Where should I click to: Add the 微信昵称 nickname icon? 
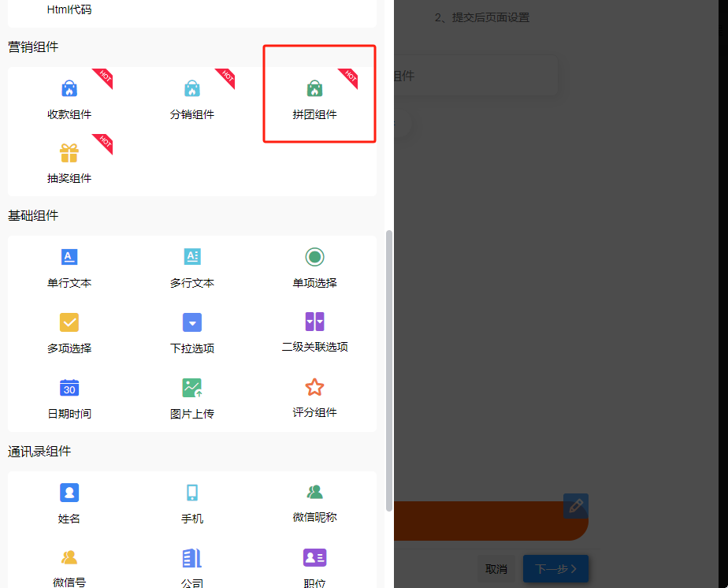point(315,491)
